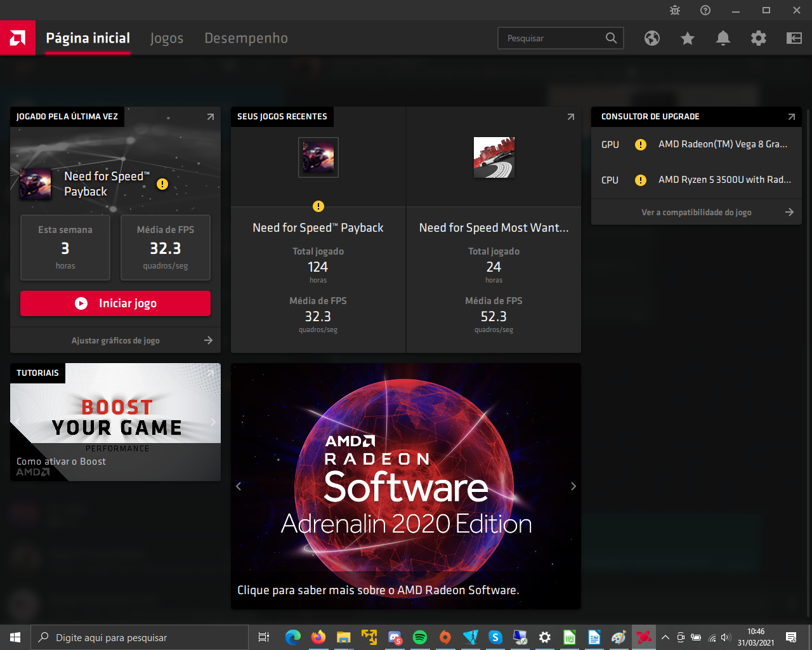Click the warning icon above the Need for Speed Payback recent card

click(318, 206)
